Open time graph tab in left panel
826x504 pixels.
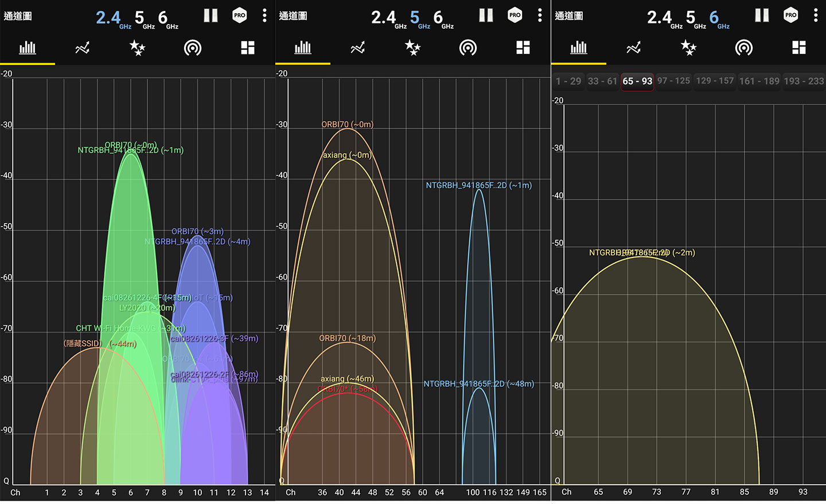click(83, 48)
